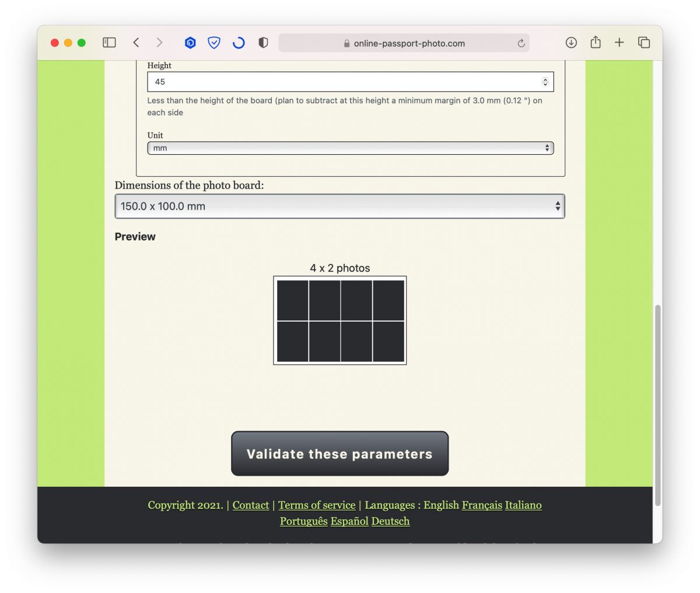
Task: Open the blue hexagon extension icon
Action: tap(190, 43)
